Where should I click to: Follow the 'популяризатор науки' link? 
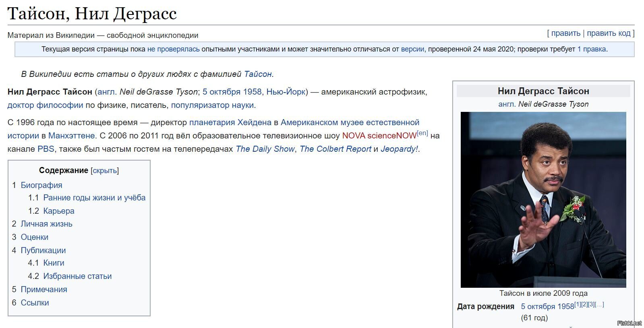[212, 105]
